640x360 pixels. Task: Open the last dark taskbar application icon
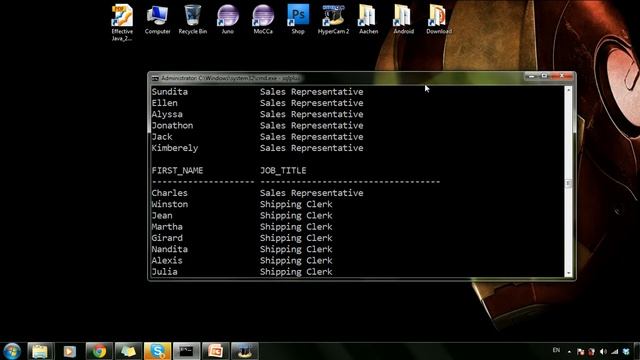(245, 351)
